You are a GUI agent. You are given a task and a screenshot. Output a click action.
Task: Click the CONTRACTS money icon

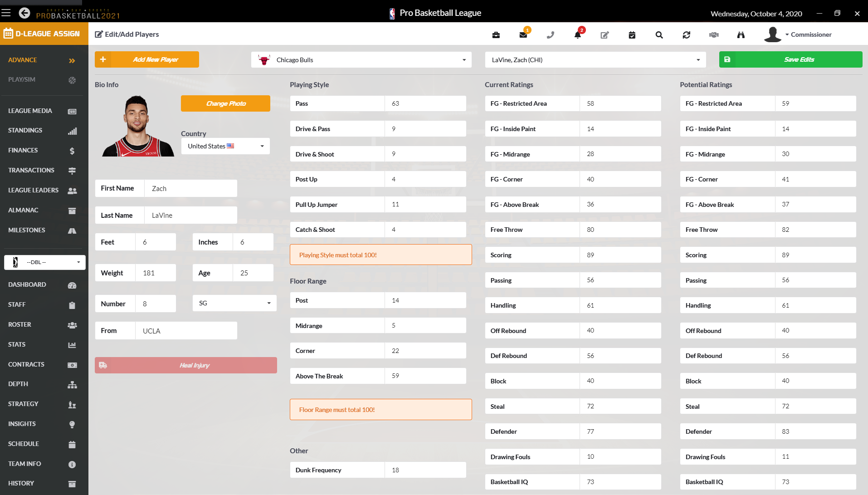click(72, 365)
